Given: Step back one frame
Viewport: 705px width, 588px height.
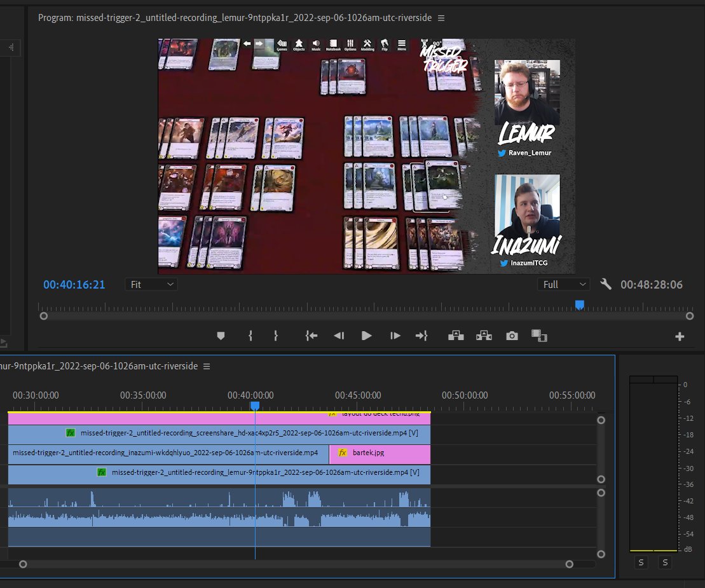Looking at the screenshot, I should (339, 336).
